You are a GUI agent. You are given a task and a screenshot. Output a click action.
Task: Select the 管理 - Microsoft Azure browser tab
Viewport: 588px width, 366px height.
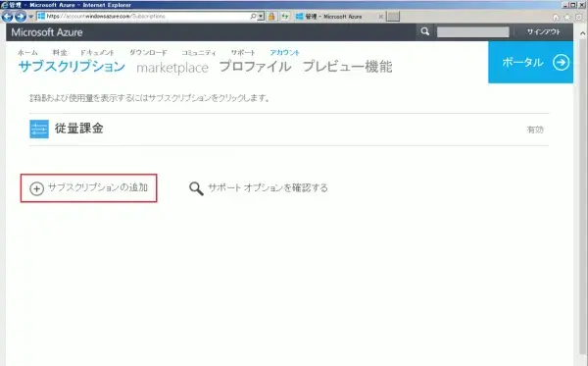coord(334,17)
